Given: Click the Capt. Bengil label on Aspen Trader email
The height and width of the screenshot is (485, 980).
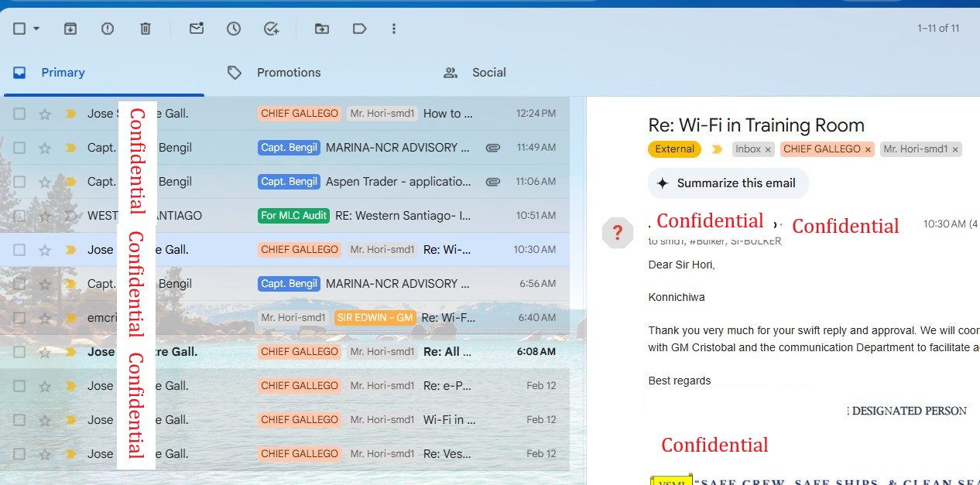Looking at the screenshot, I should click(x=290, y=182).
